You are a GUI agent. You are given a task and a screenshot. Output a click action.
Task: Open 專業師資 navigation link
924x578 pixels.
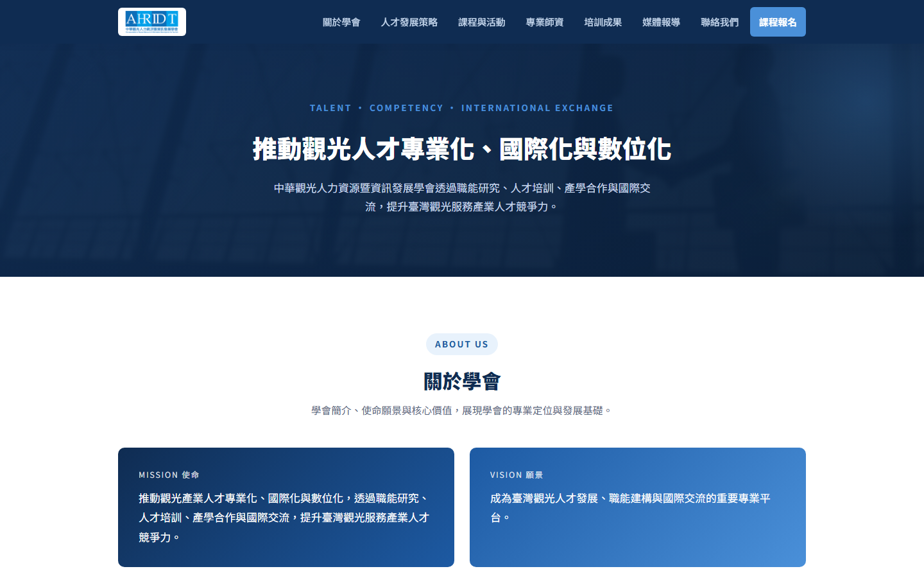point(545,22)
